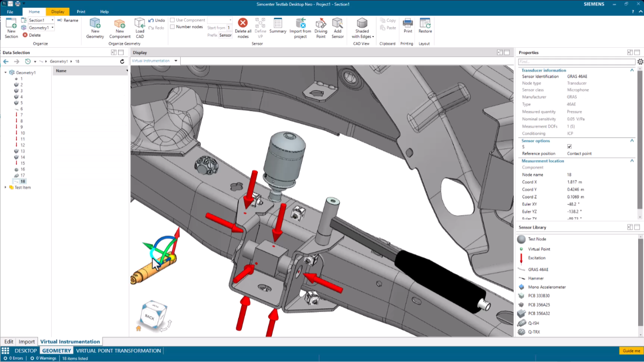This screenshot has width=644, height=362.
Task: Click the back arrow in Data Selection
Action: click(6, 61)
